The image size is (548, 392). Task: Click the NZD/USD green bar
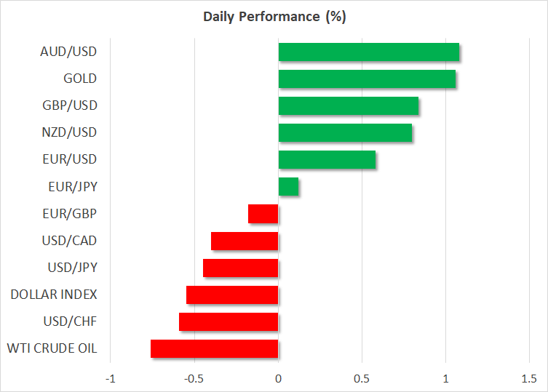[345, 132]
